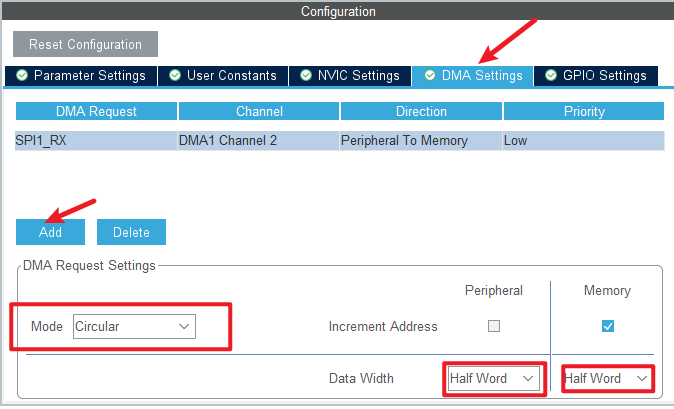Click the DMA Request column header
The width and height of the screenshot is (674, 409).
pos(96,111)
